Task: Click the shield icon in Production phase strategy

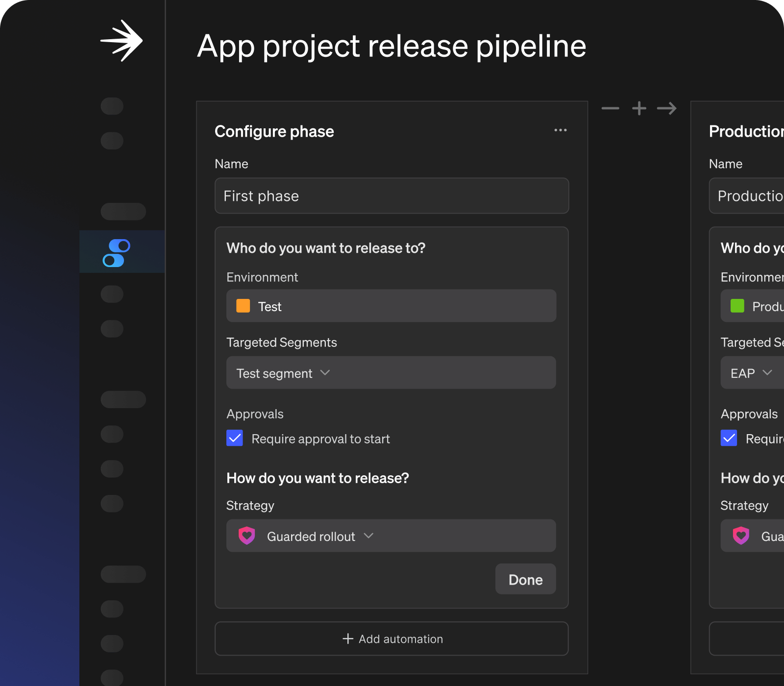Action: pos(741,536)
